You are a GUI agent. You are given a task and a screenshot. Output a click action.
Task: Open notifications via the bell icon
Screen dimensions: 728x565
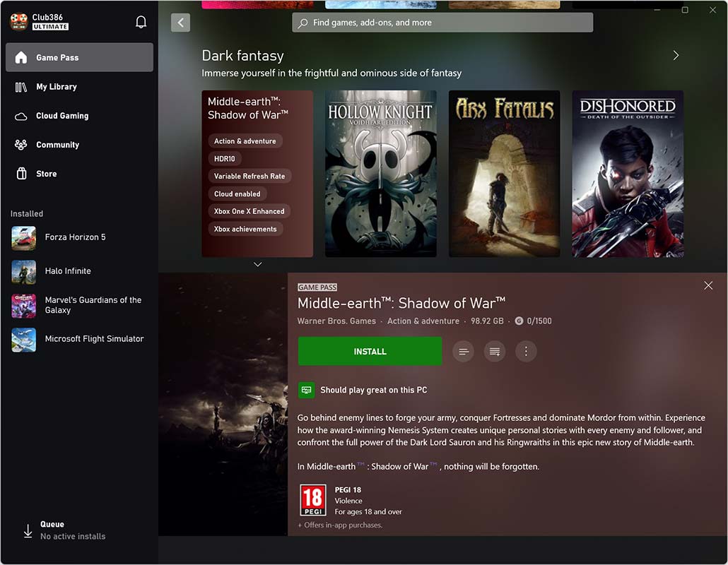click(141, 22)
